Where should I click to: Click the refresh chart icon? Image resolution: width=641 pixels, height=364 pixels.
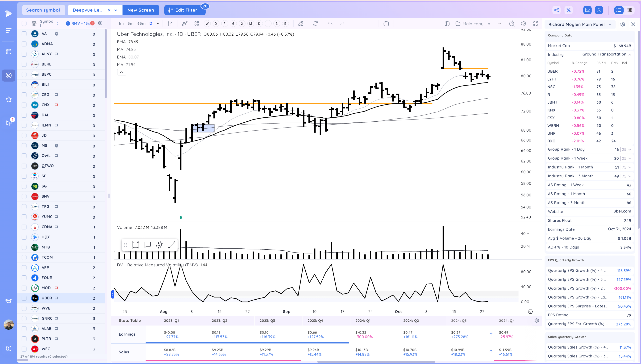[316, 23]
